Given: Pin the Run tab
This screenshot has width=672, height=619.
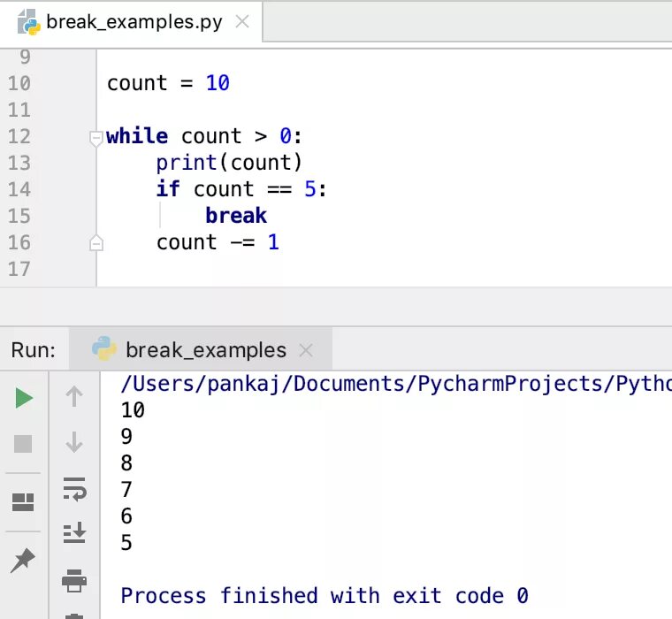Looking at the screenshot, I should tap(23, 561).
